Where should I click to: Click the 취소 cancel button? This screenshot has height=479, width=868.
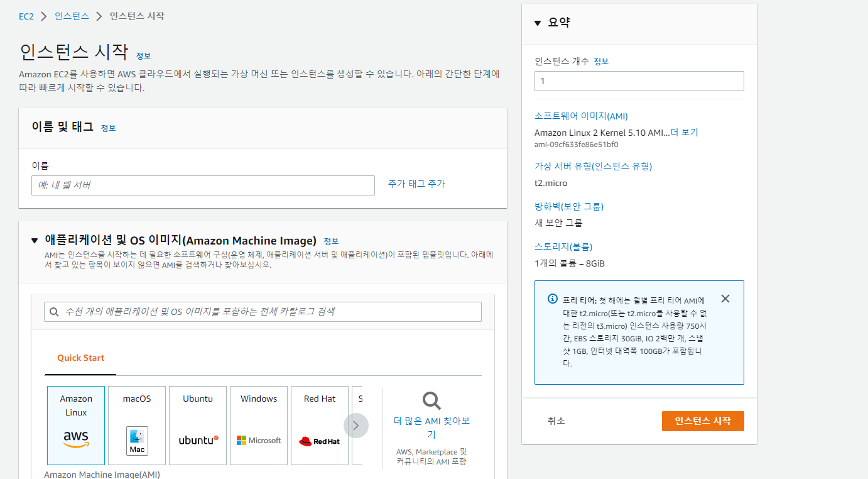(x=556, y=421)
